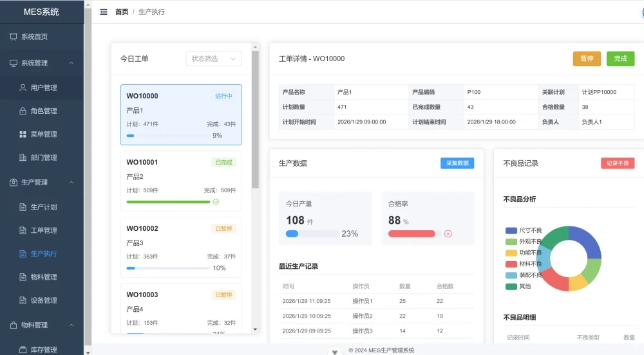Select the WO10001 work order card

[181, 181]
